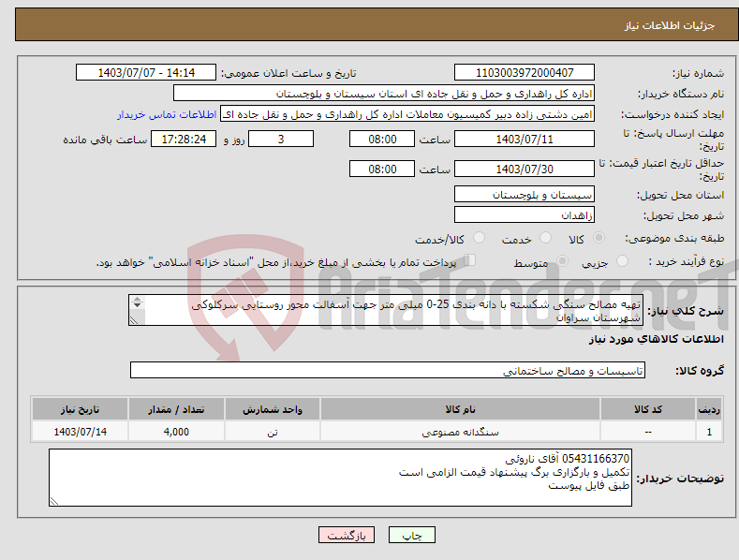The height and width of the screenshot is (560, 739).
Task: Click the resize grip of توضیحات خریدار box
Action: coord(54,502)
